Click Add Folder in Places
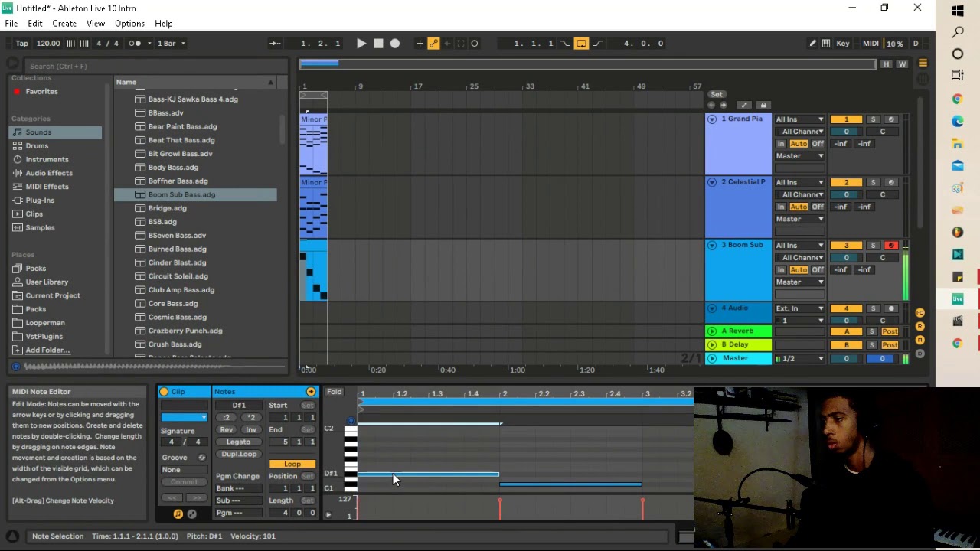This screenshot has width=980, height=551. (47, 350)
